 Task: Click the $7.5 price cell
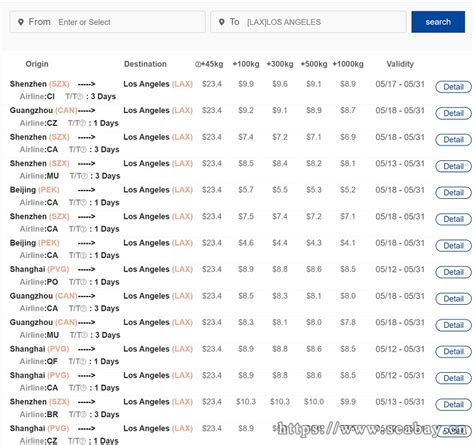tap(246, 216)
